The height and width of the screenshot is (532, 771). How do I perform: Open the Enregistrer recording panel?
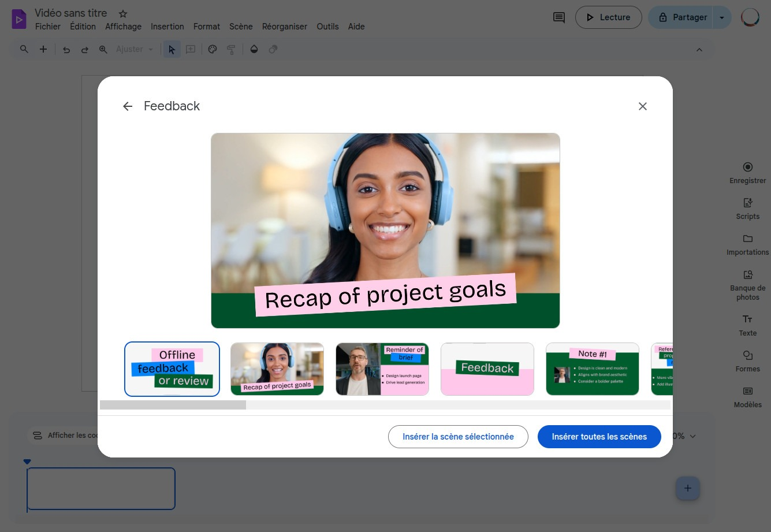coord(747,173)
